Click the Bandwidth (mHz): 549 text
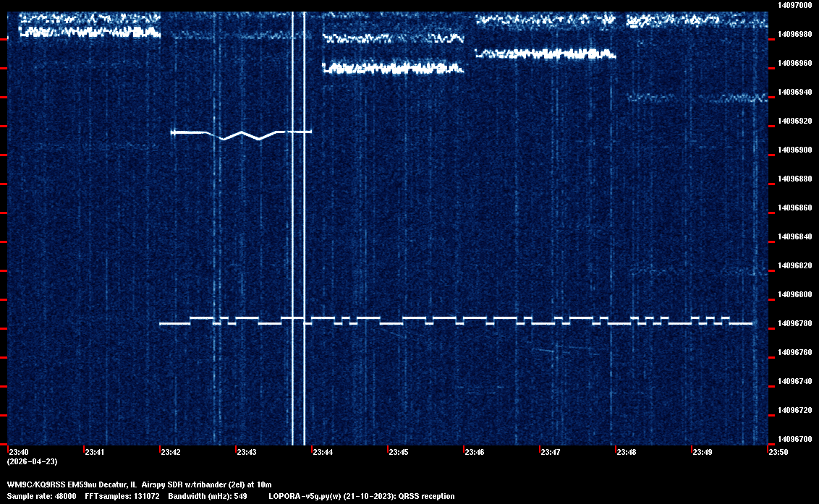Viewport: 819px width, 504px height. click(x=207, y=496)
